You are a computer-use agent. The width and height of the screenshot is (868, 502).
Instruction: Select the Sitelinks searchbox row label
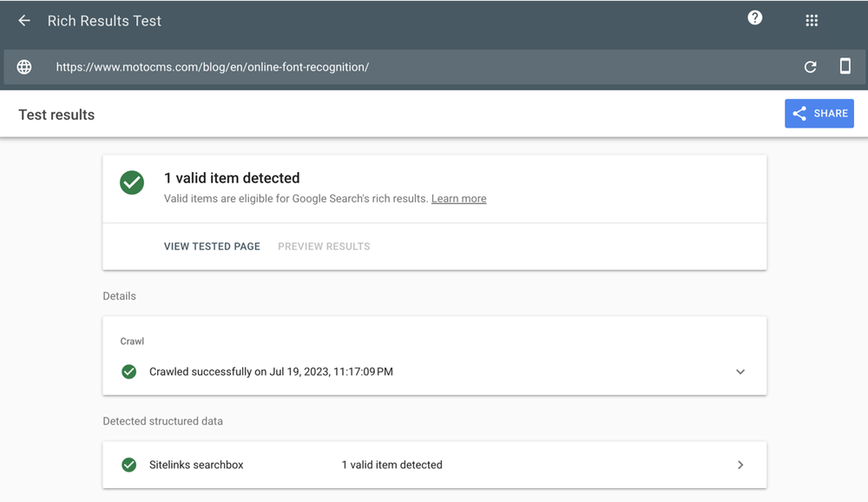pos(196,465)
